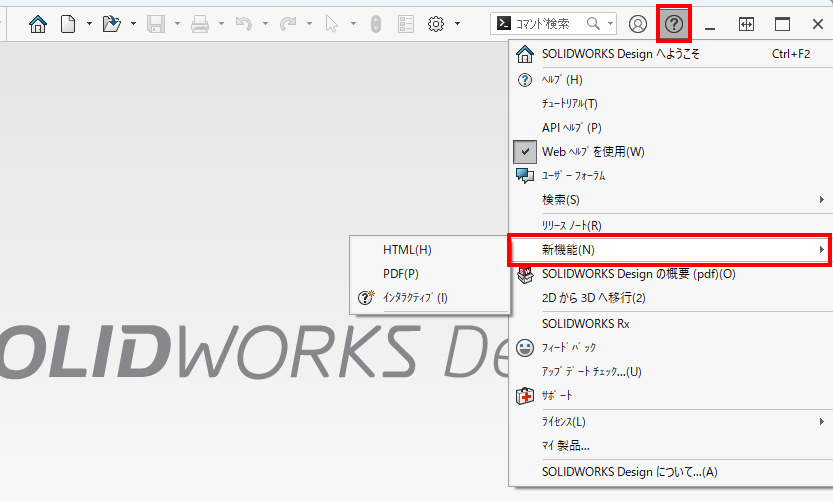Image resolution: width=833 pixels, height=501 pixels.
Task: Toggle the Web ヘルプを使用 checkbox
Action: 526,152
